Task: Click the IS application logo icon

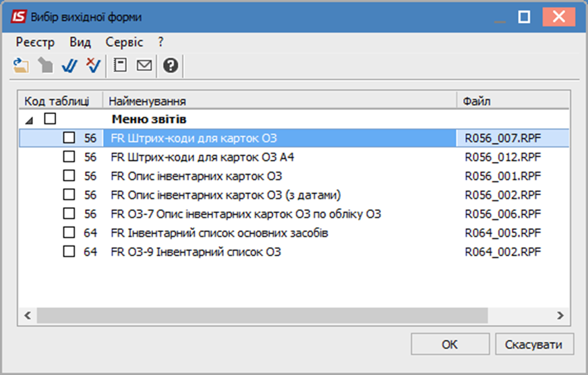Action: [x=19, y=17]
